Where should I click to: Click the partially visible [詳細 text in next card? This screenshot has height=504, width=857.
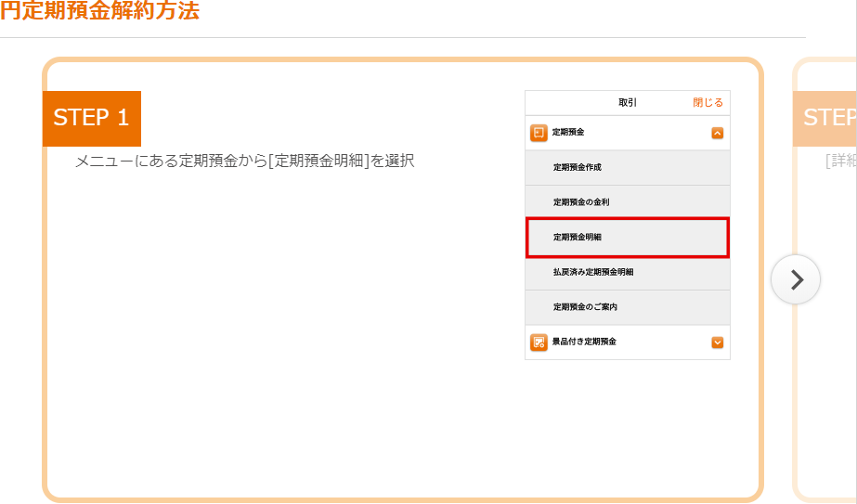[841, 162]
